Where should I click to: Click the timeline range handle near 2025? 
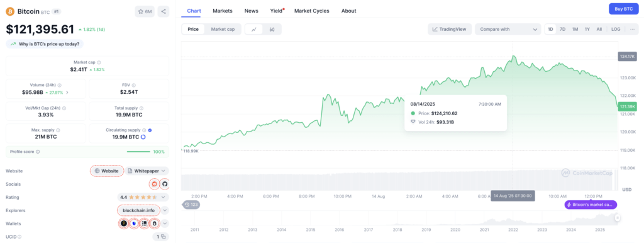617,217
